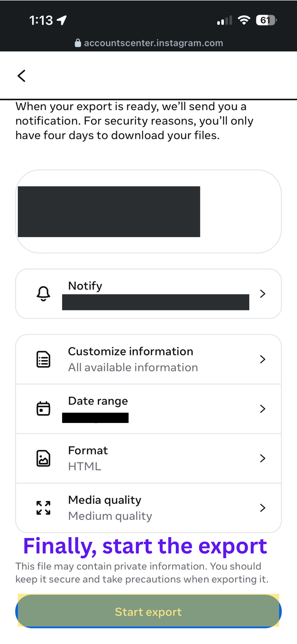Image resolution: width=297 pixels, height=644 pixels.
Task: Start the export with green button
Action: point(148,611)
